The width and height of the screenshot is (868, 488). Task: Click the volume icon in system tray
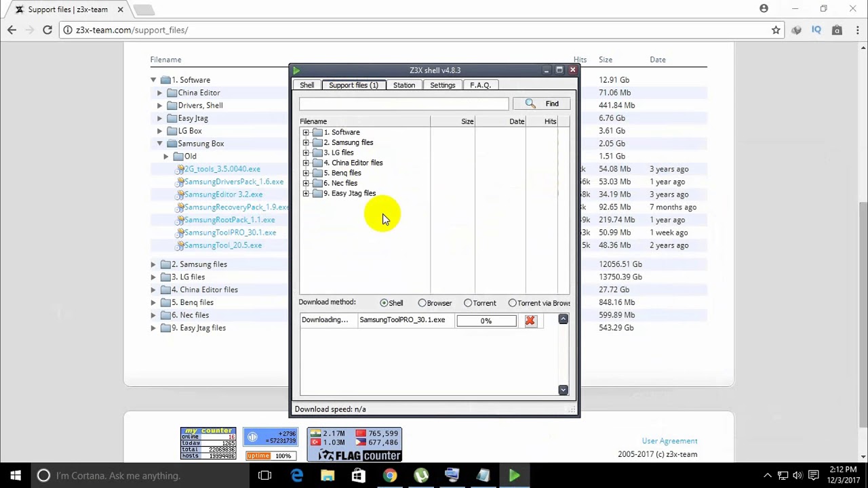tap(798, 476)
